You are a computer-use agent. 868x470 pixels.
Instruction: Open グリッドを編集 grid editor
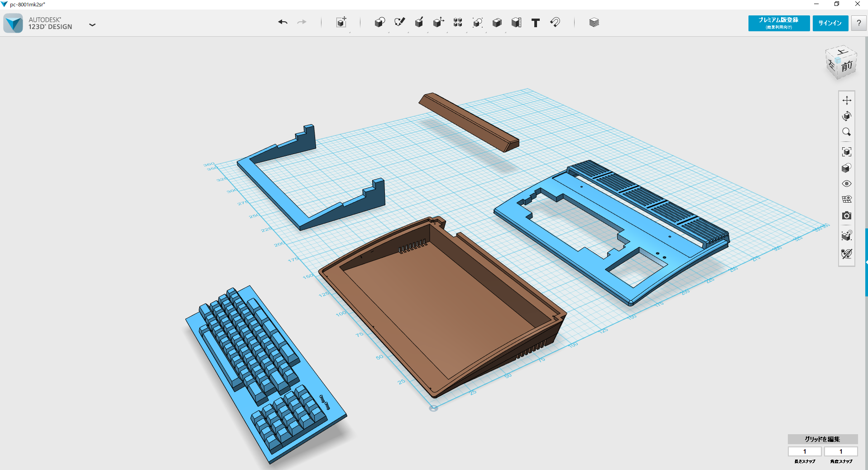click(822, 439)
